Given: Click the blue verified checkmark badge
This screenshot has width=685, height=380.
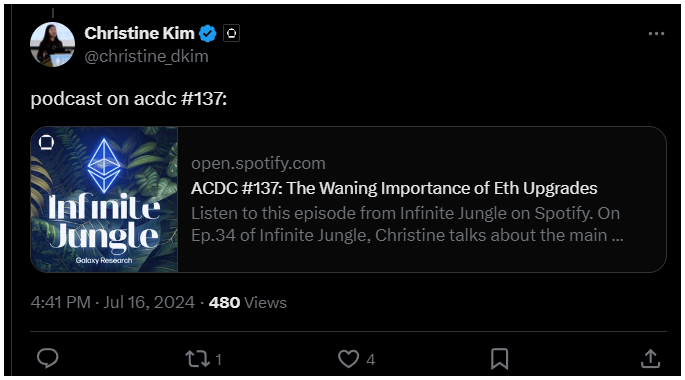Looking at the screenshot, I should 208,34.
